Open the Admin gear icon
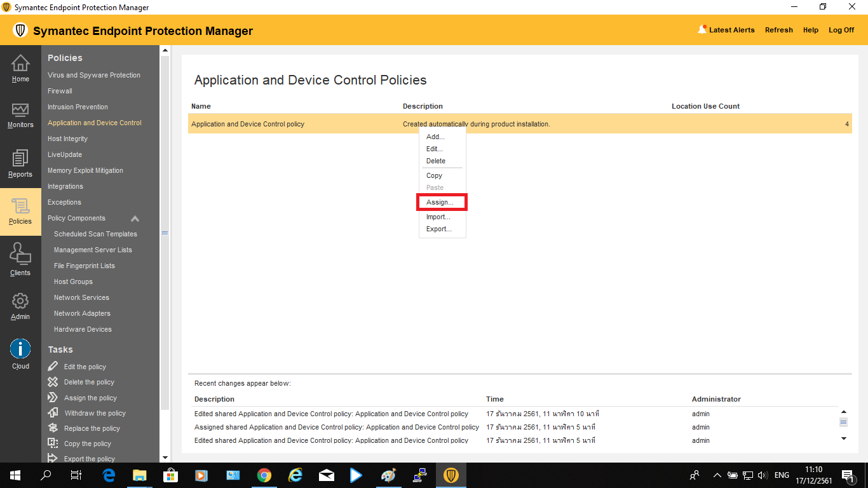The width and height of the screenshot is (868, 488). pos(20,301)
